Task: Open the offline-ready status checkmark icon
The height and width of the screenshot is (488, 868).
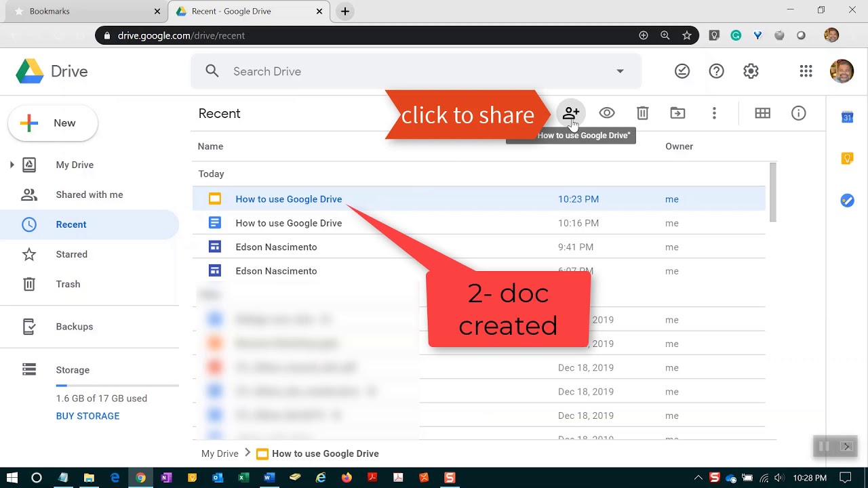Action: point(682,71)
